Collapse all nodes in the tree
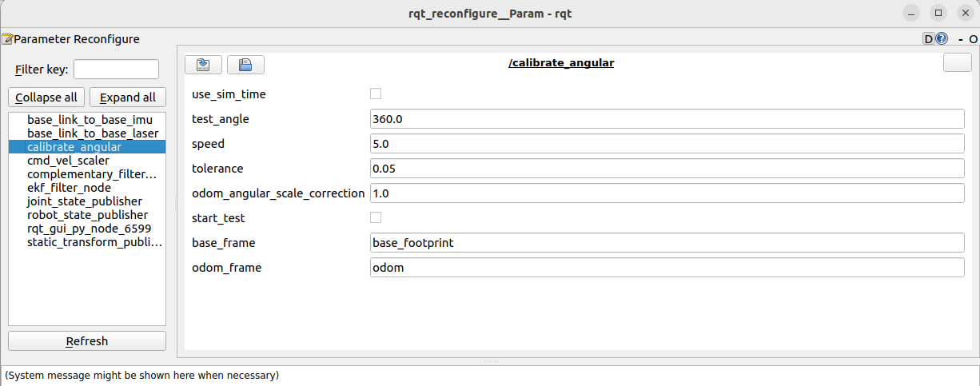This screenshot has height=386, width=980. (x=46, y=97)
